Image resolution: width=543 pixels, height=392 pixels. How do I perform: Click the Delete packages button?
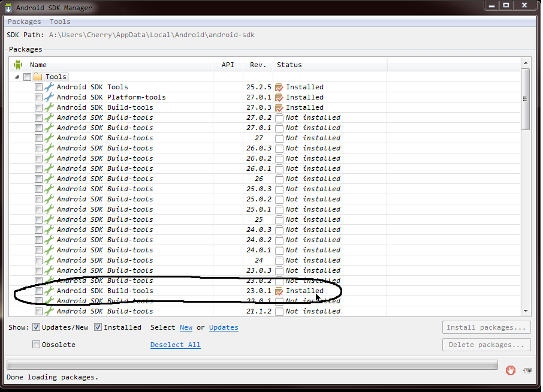tap(486, 345)
